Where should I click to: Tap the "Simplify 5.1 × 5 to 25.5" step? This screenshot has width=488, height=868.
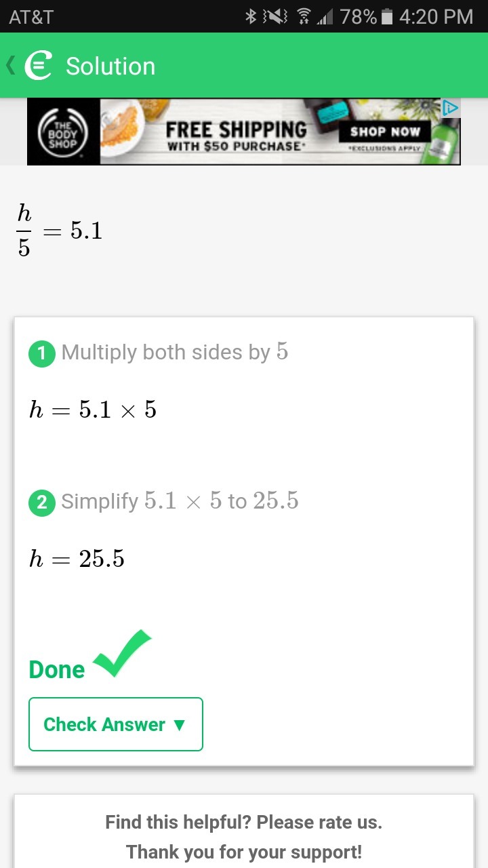(x=180, y=501)
